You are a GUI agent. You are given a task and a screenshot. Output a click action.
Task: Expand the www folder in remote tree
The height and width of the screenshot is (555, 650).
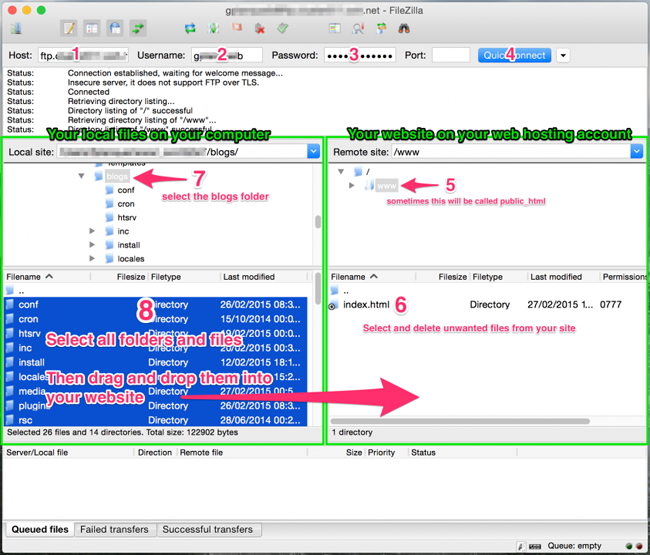pos(352,186)
